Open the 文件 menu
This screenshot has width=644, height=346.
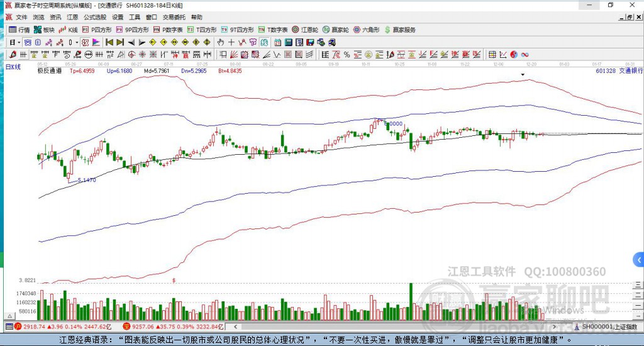pos(21,17)
